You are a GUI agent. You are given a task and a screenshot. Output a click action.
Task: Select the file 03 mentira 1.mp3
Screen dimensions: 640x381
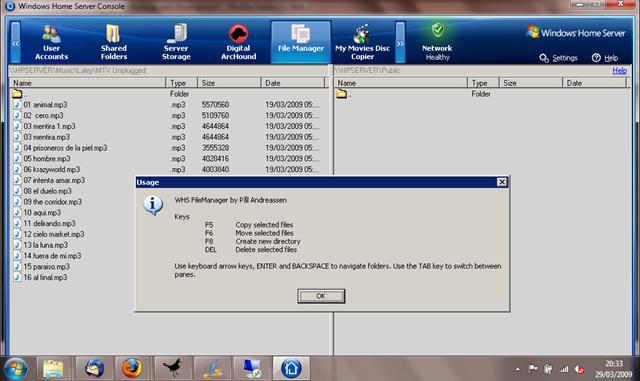(49, 126)
